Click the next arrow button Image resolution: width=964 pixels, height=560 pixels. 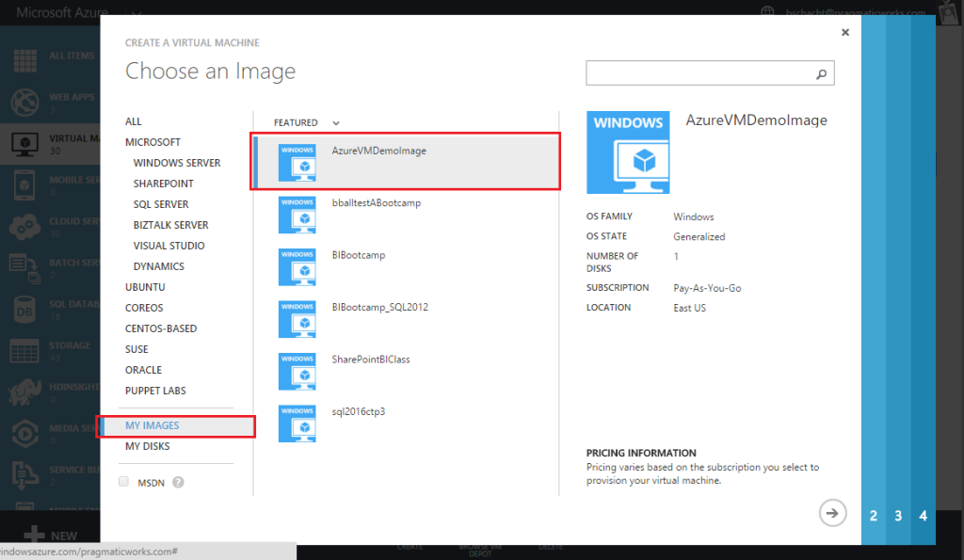tap(832, 513)
